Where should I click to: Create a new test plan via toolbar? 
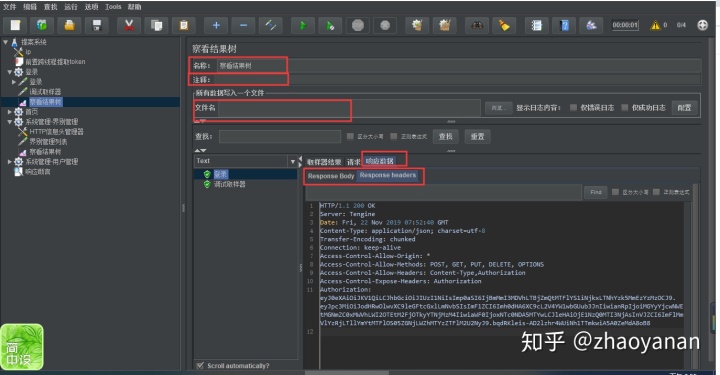[16, 25]
